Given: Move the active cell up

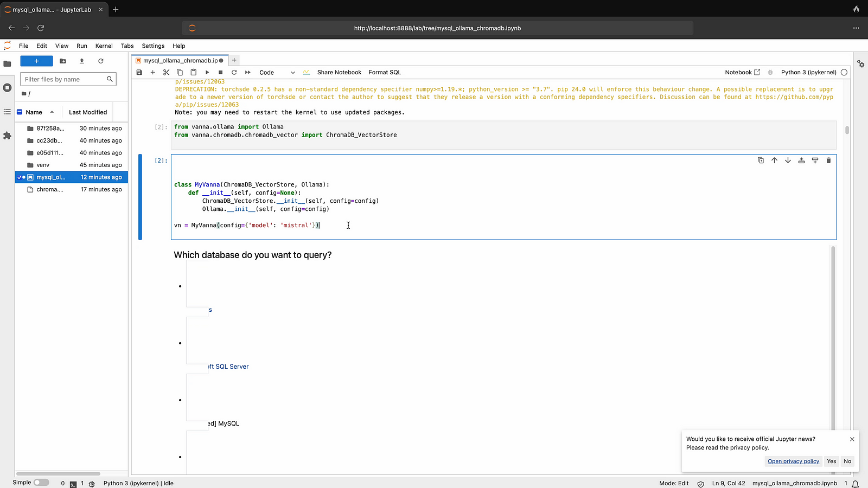Looking at the screenshot, I should [x=774, y=160].
